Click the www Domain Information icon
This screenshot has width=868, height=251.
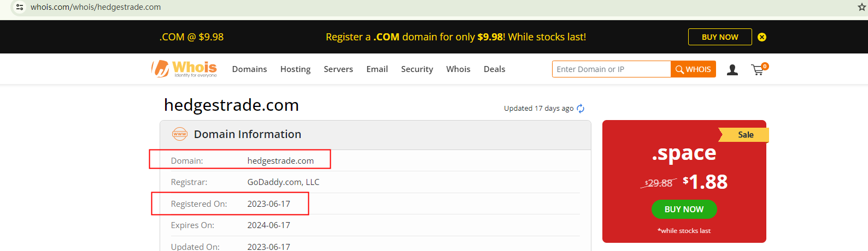(180, 134)
